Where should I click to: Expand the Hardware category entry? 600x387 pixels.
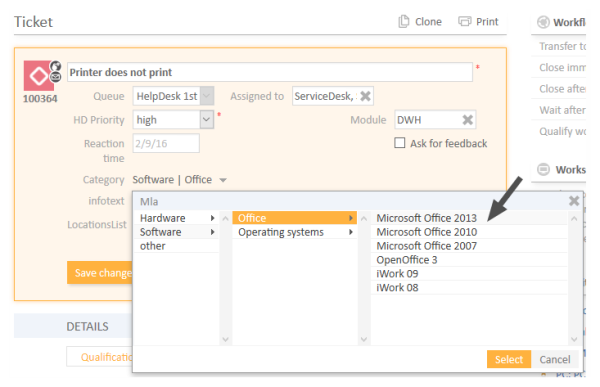tap(176, 218)
